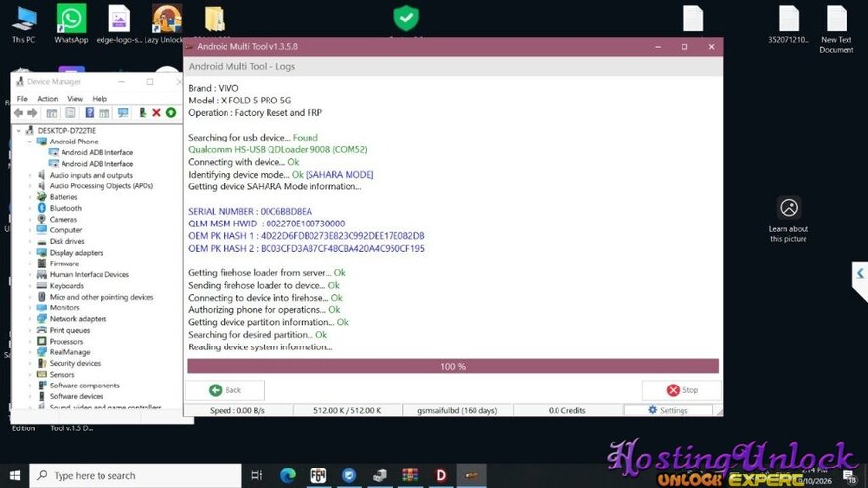
Task: Open the edge-logo image file on desktop
Action: tap(119, 25)
